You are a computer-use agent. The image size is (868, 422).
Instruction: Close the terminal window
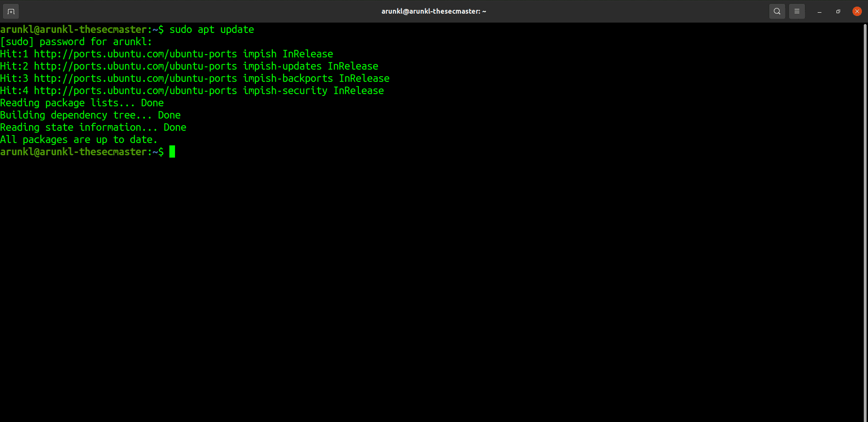click(857, 11)
